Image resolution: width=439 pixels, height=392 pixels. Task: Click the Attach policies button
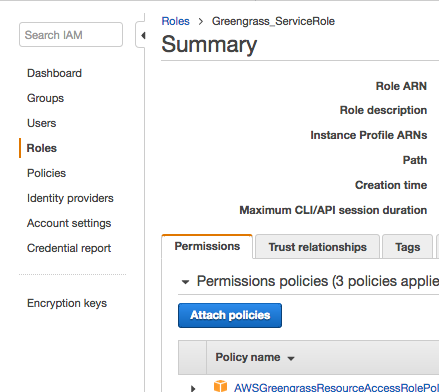point(230,315)
